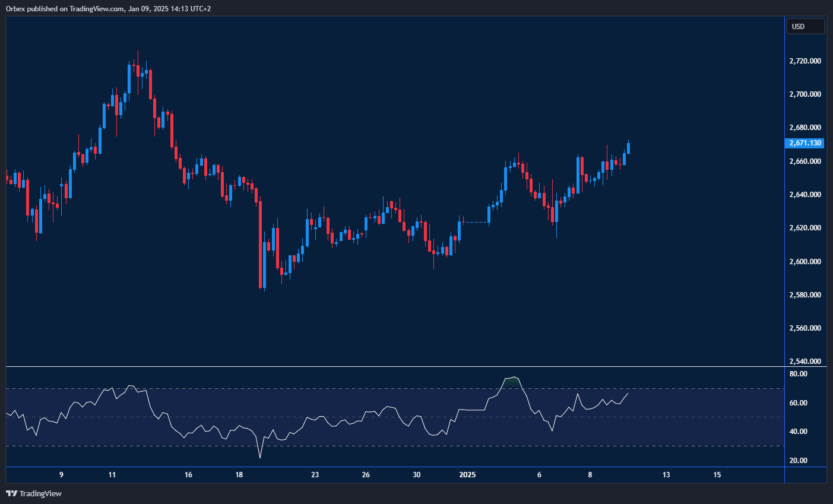Click the TradingView logo icon
Screen dimensions: 833x504
click(x=11, y=493)
